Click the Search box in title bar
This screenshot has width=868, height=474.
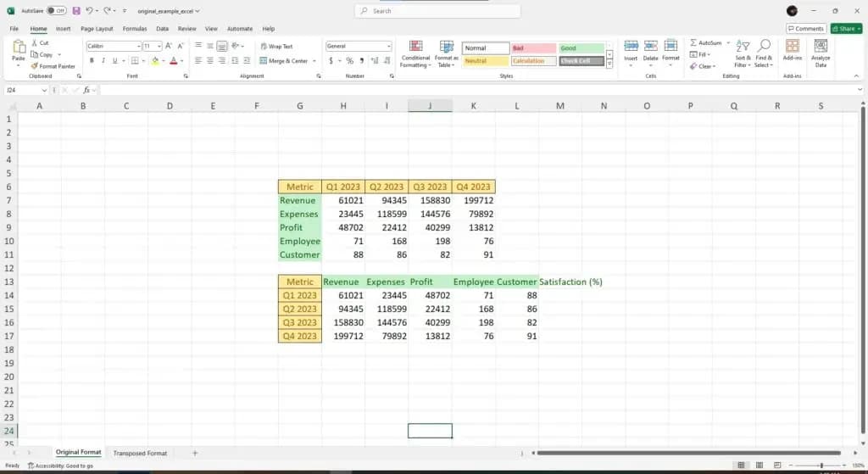click(x=437, y=10)
